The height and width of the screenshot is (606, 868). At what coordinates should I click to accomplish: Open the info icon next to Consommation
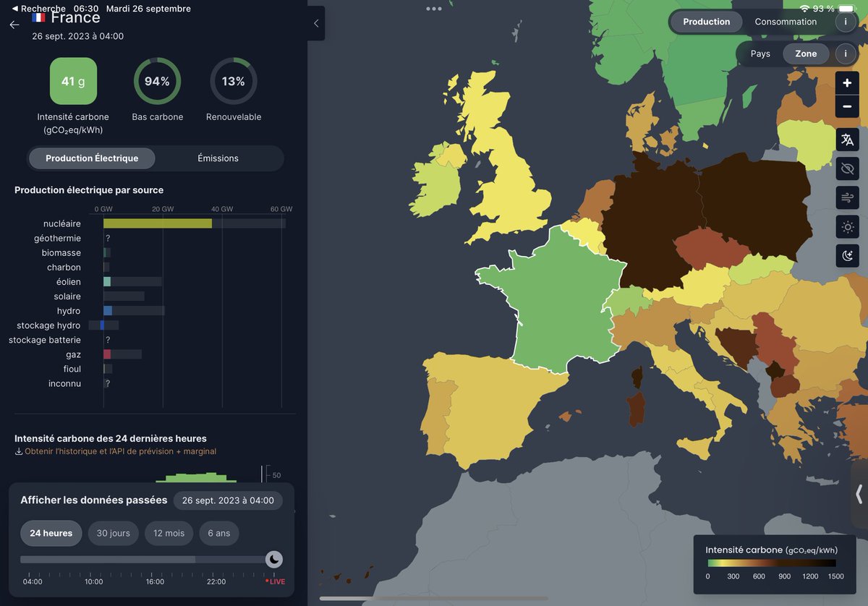[846, 22]
